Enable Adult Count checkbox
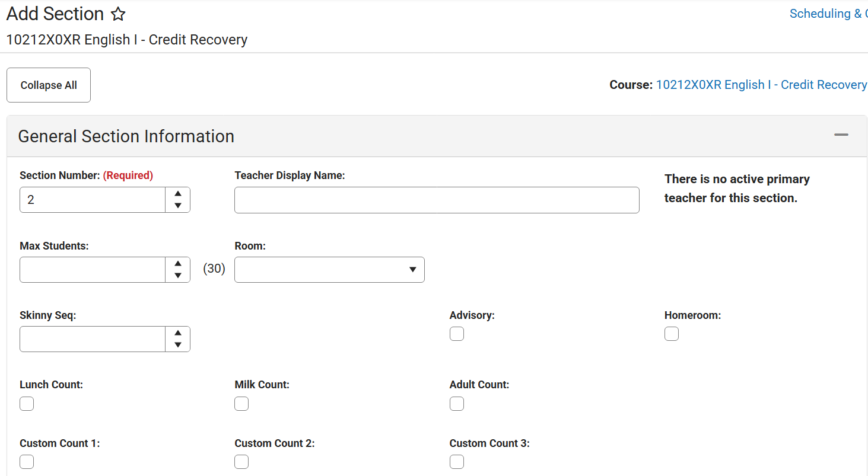Image resolution: width=868 pixels, height=476 pixels. [457, 404]
